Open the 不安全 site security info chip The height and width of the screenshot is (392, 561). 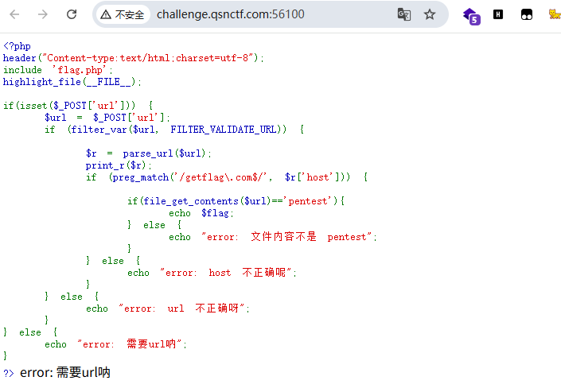point(123,14)
